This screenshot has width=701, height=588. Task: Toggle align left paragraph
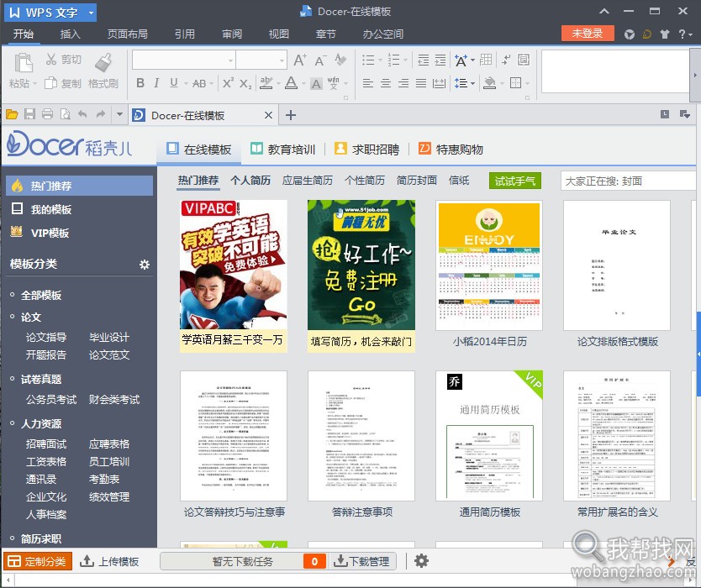tap(368, 83)
